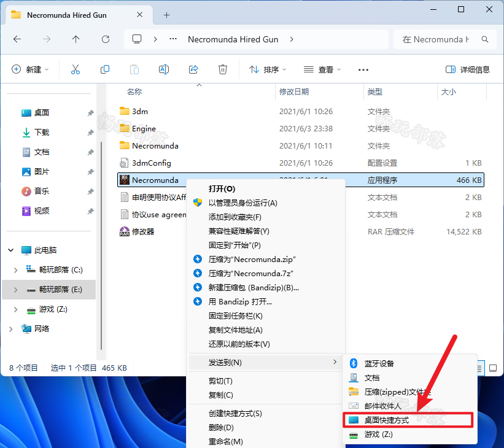Open 视频 in the navigation pane
Image resolution: width=504 pixels, height=448 pixels.
(x=42, y=211)
